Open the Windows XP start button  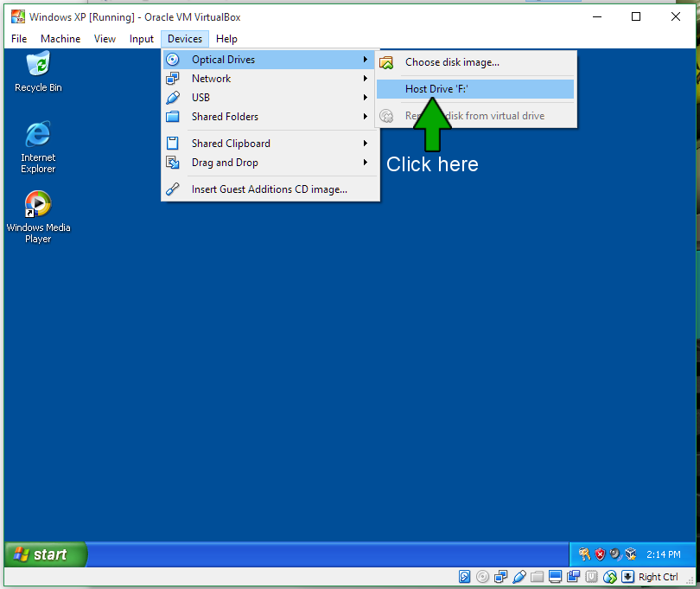click(46, 554)
